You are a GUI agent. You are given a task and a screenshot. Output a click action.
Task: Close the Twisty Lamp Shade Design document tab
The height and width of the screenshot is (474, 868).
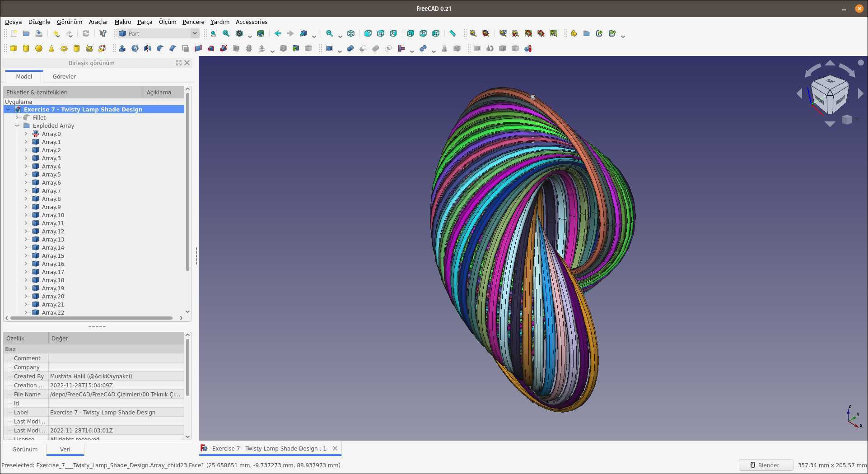(x=335, y=448)
